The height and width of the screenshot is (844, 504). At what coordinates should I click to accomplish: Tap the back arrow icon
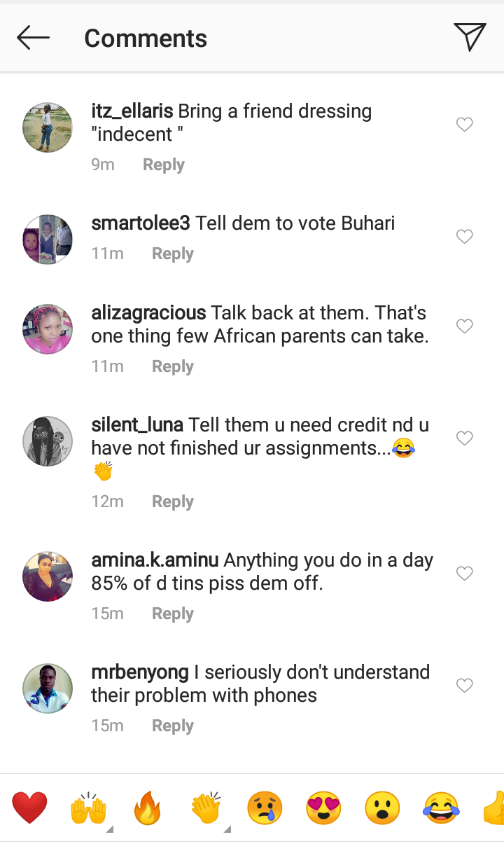pyautogui.click(x=33, y=38)
